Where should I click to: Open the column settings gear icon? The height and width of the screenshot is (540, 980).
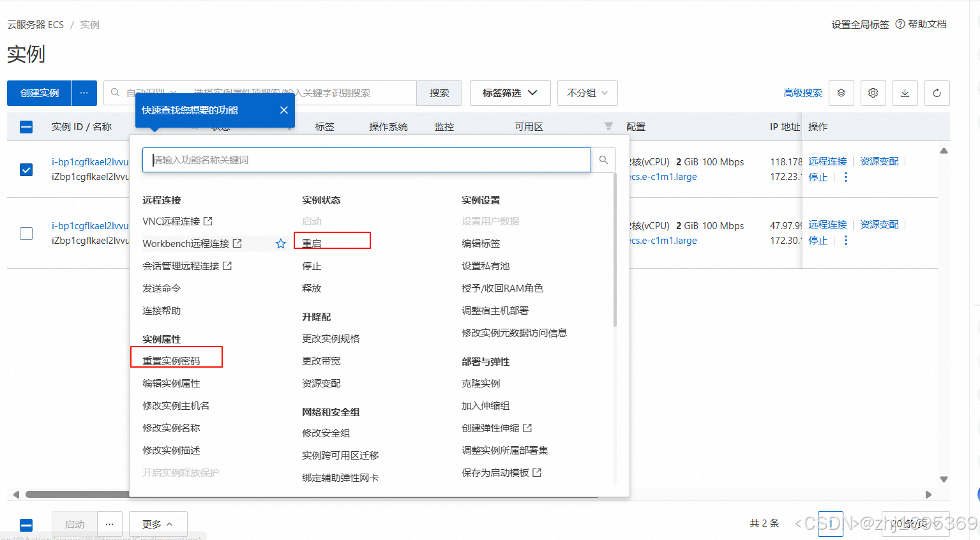(x=873, y=93)
